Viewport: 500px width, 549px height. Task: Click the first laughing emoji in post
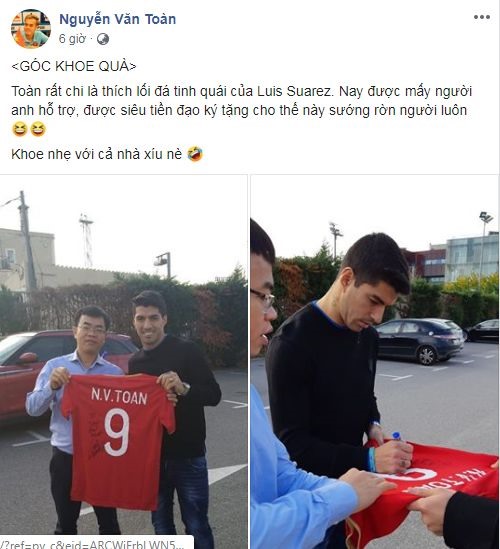(x=20, y=129)
